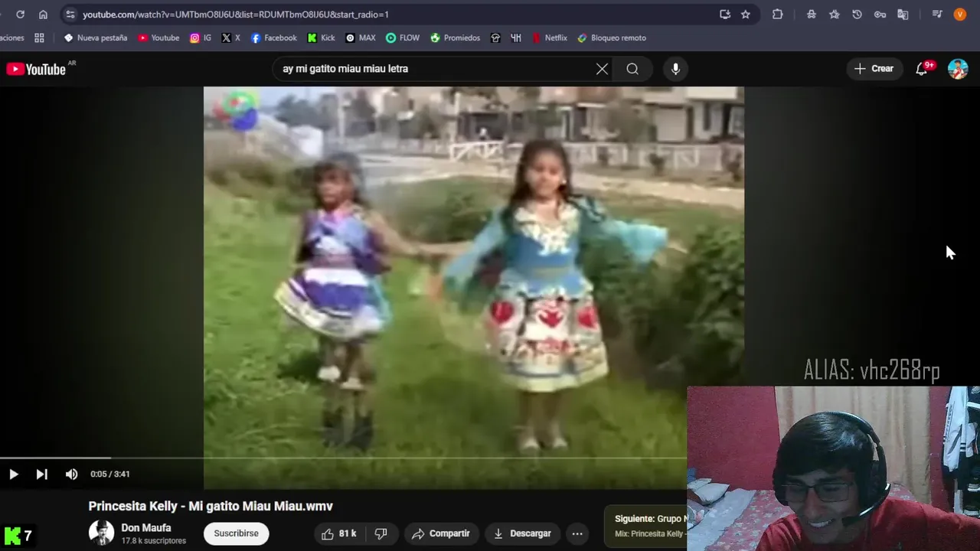Screen dimensions: 980x551
Task: Open the media control music-note icon
Action: click(x=936, y=15)
